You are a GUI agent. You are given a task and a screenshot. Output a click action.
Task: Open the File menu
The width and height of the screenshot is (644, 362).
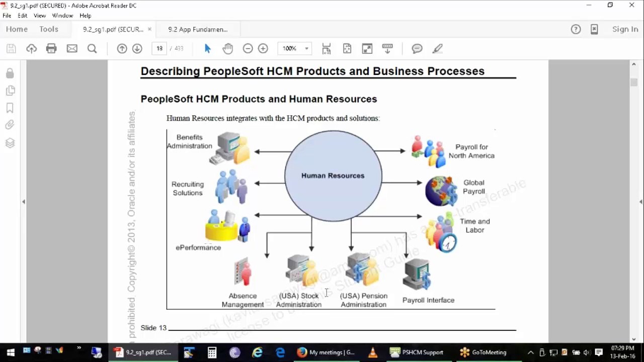point(7,16)
